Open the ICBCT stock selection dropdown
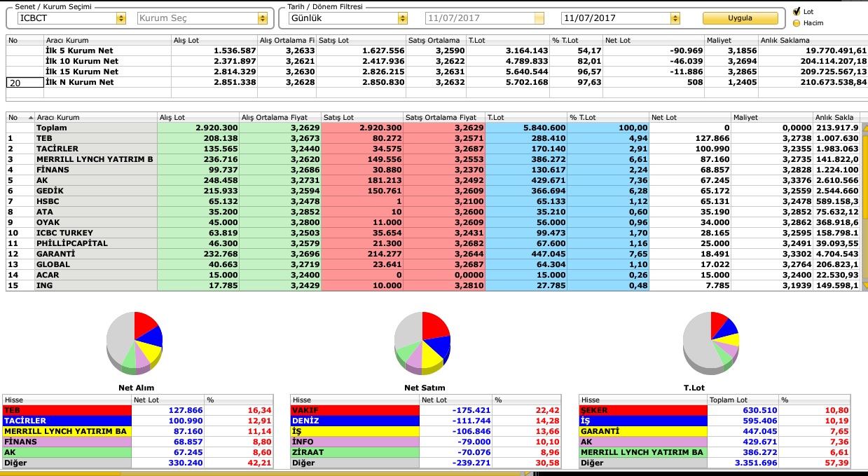 [x=121, y=18]
